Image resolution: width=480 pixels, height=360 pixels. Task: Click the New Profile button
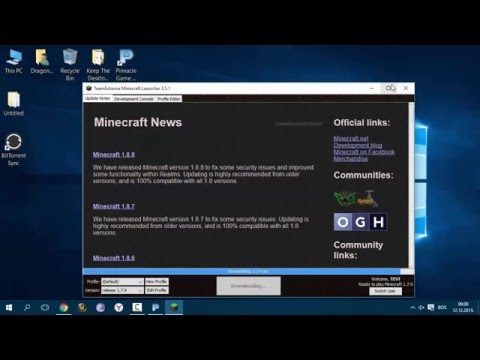pyautogui.click(x=157, y=282)
